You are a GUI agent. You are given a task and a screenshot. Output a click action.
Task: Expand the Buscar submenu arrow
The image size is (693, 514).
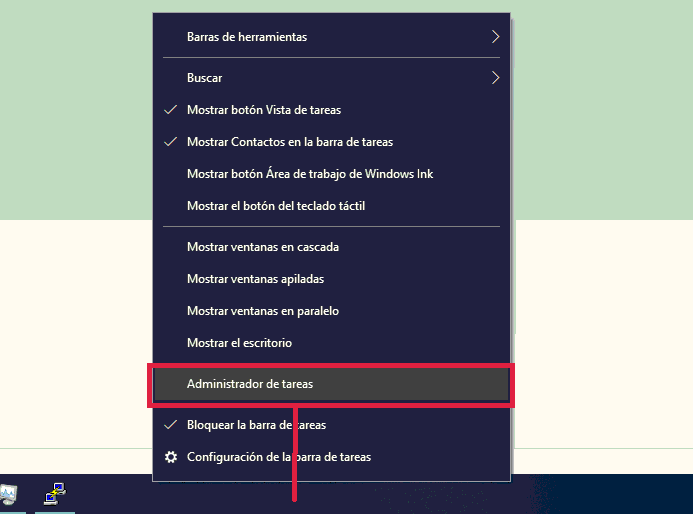click(x=495, y=77)
